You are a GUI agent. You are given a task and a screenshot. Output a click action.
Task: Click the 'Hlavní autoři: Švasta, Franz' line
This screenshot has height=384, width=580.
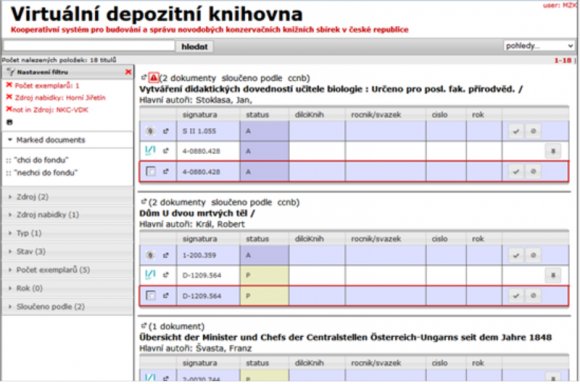195,348
